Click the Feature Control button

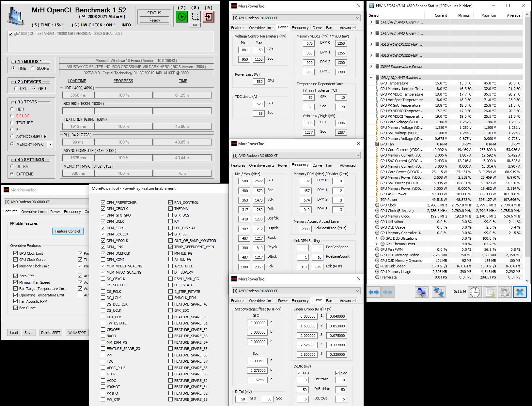[68, 231]
